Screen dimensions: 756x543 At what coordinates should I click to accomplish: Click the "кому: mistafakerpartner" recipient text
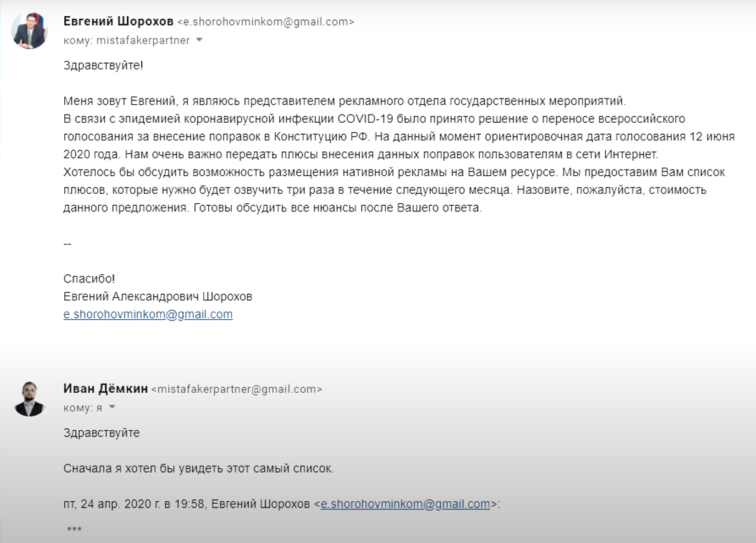pyautogui.click(x=127, y=41)
